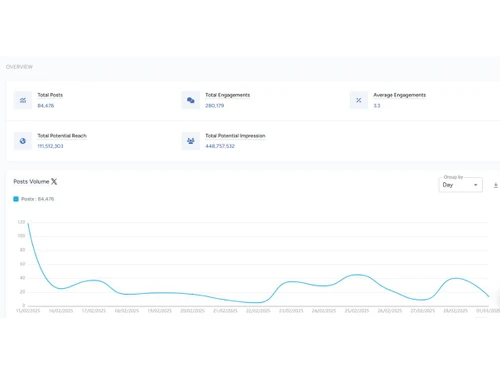Screen dimensions: 500x375
Task: Click the Posts Volume chart title
Action: [31, 182]
